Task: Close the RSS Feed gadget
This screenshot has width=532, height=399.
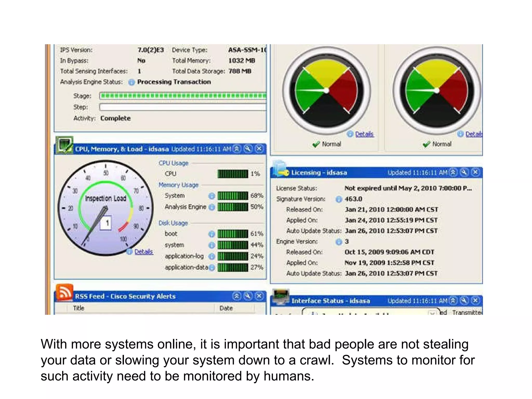Action: [x=259, y=296]
